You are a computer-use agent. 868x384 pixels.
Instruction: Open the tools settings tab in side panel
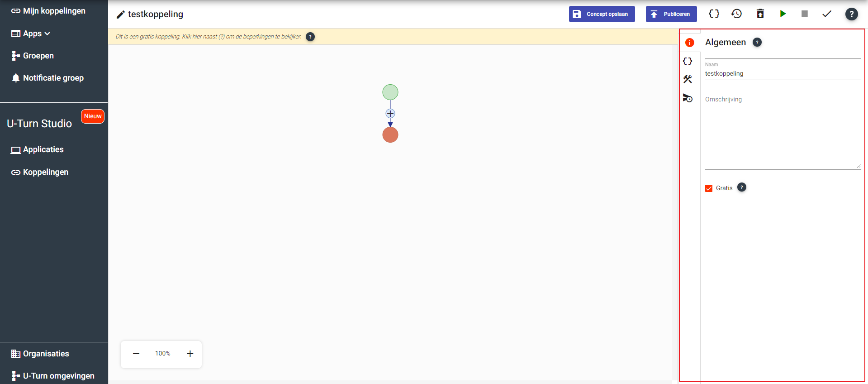click(x=688, y=79)
